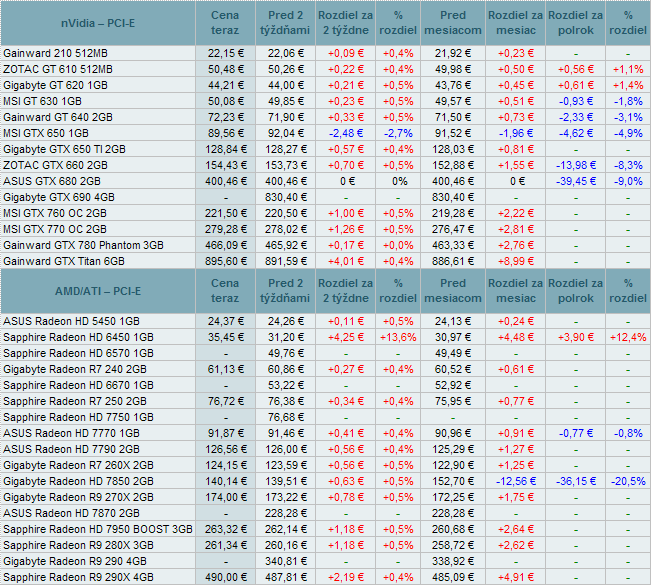
Task: Click 'ZOTAC GTX 660 2GB' name
Action: point(55,165)
